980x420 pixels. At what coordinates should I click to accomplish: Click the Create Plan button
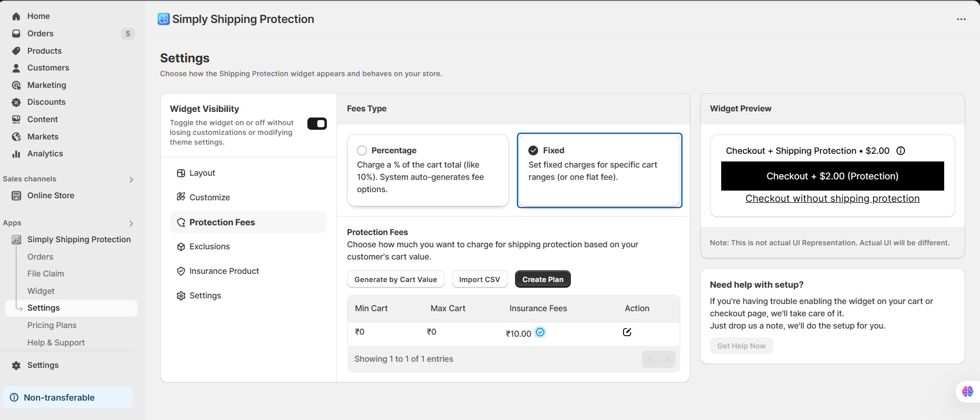point(543,279)
